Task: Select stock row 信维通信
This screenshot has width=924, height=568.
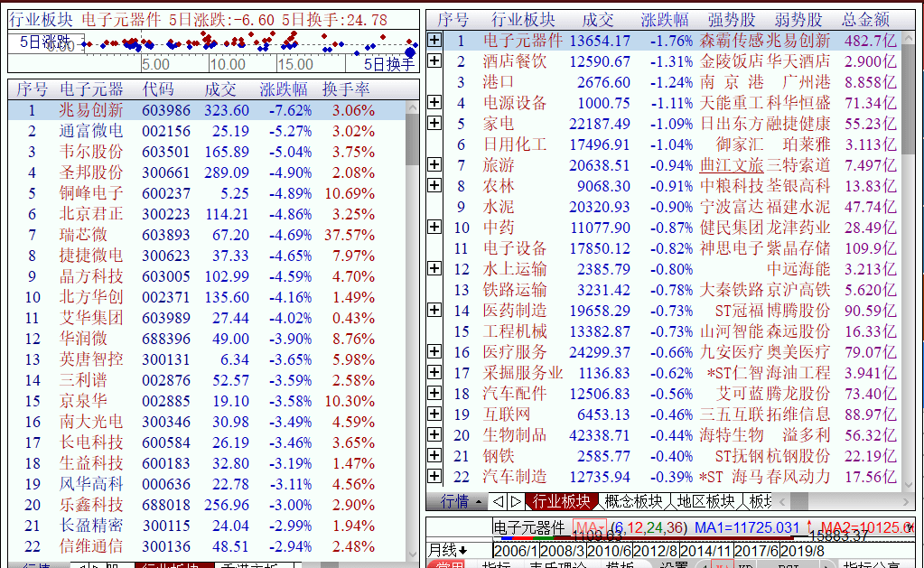Action: pos(207,546)
